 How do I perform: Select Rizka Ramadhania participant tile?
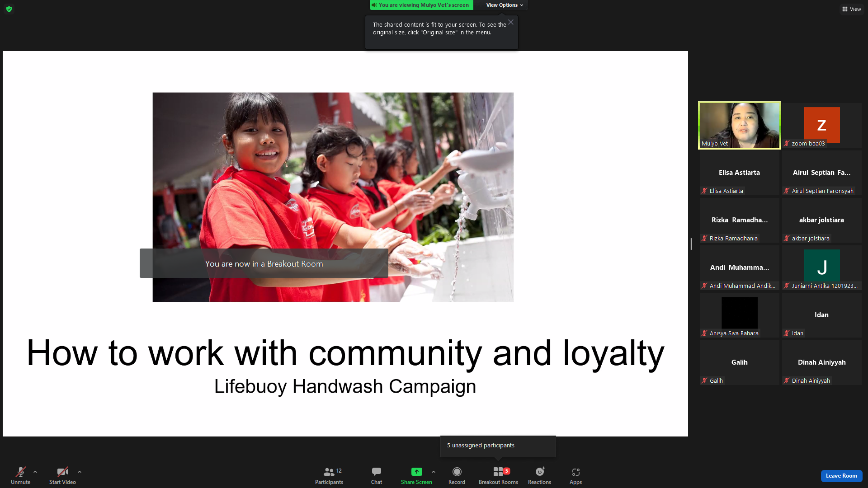740,220
